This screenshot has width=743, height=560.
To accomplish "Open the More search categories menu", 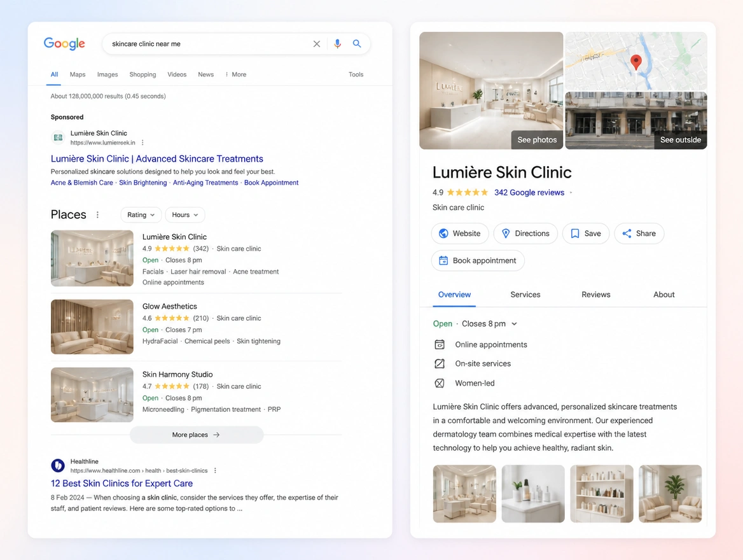I will [236, 74].
